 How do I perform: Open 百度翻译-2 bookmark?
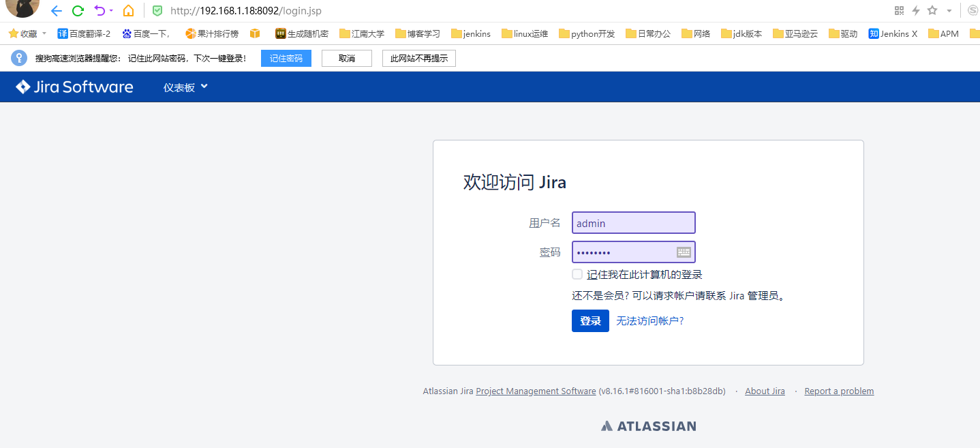coord(84,33)
